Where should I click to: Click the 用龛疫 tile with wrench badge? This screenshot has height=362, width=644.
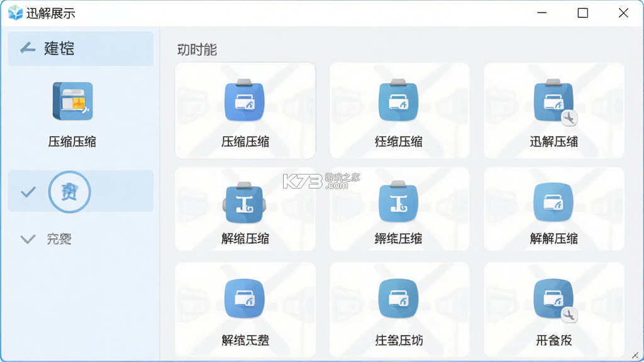pyautogui.click(x=555, y=300)
